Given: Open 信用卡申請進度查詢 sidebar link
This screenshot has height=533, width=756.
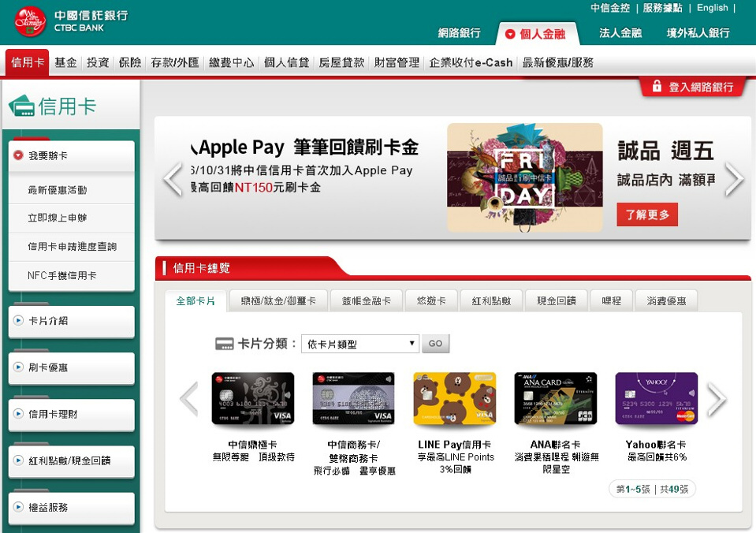Looking at the screenshot, I should [x=72, y=247].
